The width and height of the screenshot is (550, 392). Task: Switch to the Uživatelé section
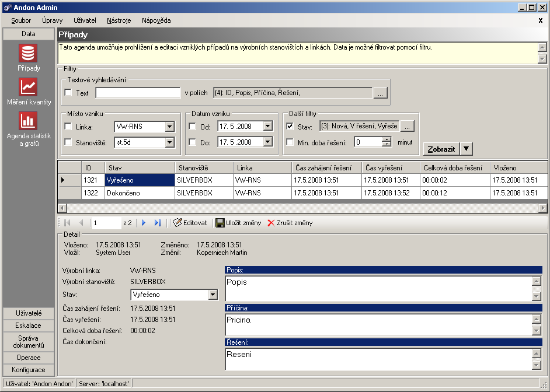click(28, 313)
